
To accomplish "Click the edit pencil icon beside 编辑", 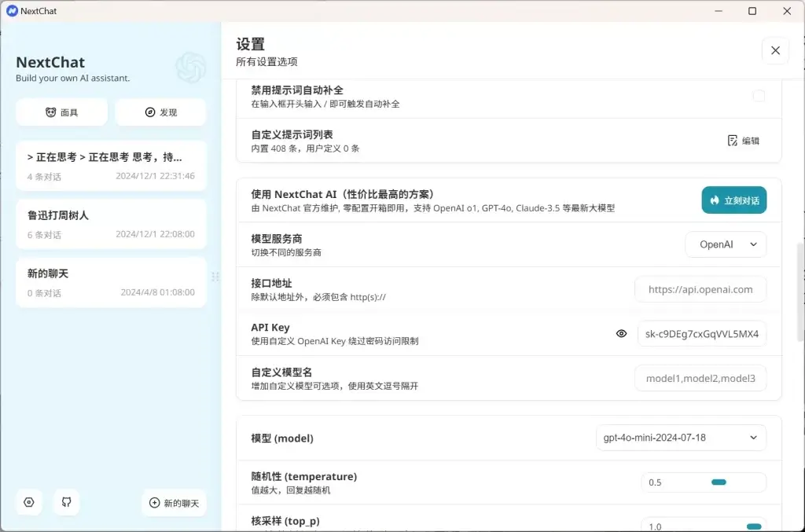I will 733,141.
